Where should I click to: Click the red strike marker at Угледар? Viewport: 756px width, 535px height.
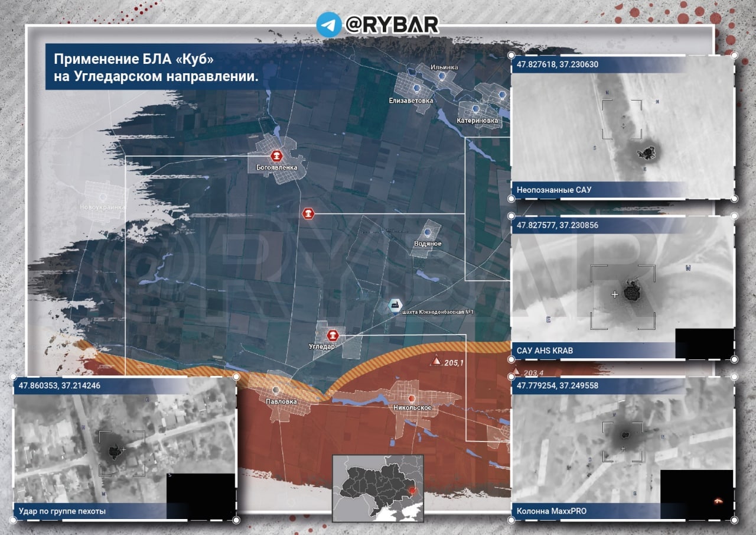(333, 336)
